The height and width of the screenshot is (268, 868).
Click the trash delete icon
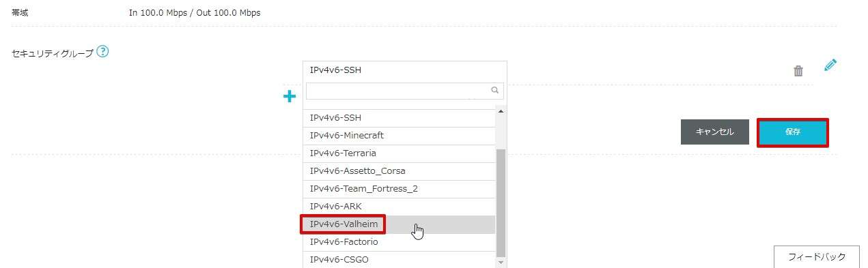click(798, 71)
